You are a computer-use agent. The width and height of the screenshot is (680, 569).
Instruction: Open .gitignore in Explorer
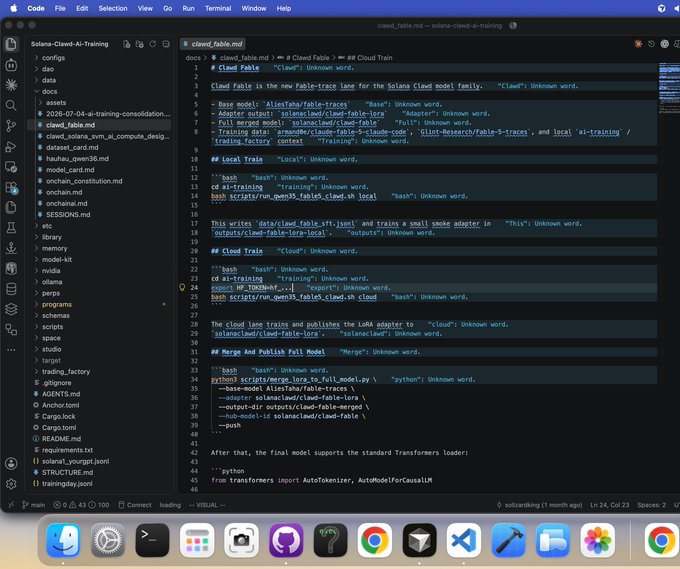(57, 383)
